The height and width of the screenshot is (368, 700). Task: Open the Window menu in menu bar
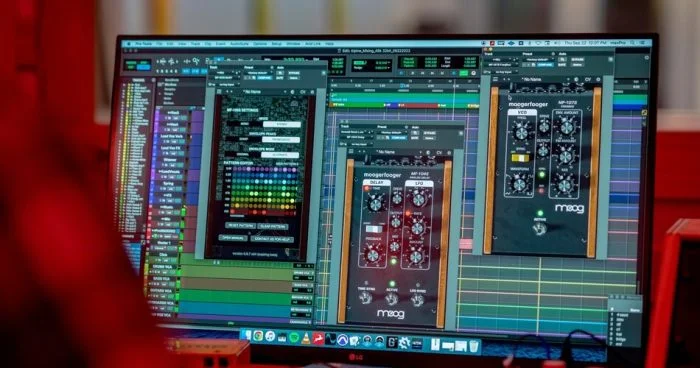coord(293,44)
